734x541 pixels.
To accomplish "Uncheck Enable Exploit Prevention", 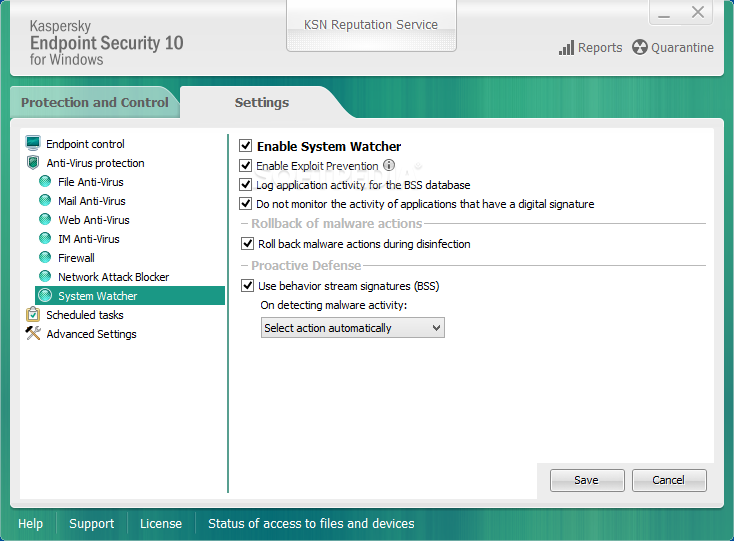I will (245, 165).
